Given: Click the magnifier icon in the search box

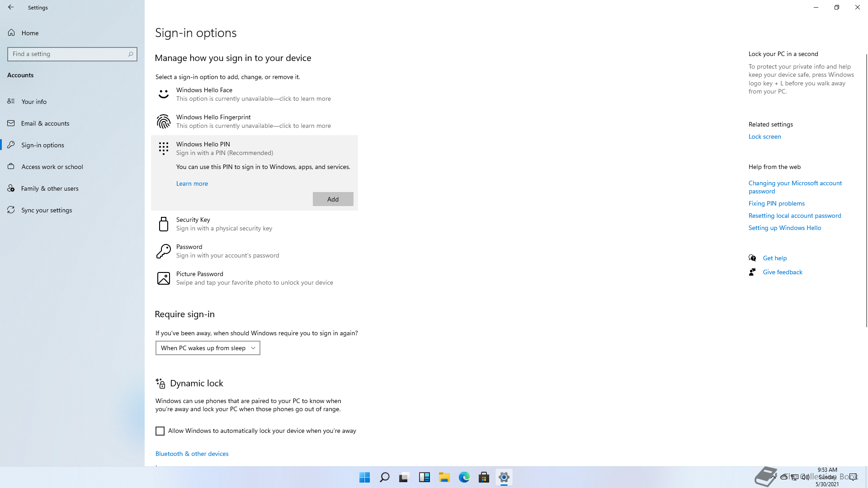Looking at the screenshot, I should pyautogui.click(x=130, y=54).
